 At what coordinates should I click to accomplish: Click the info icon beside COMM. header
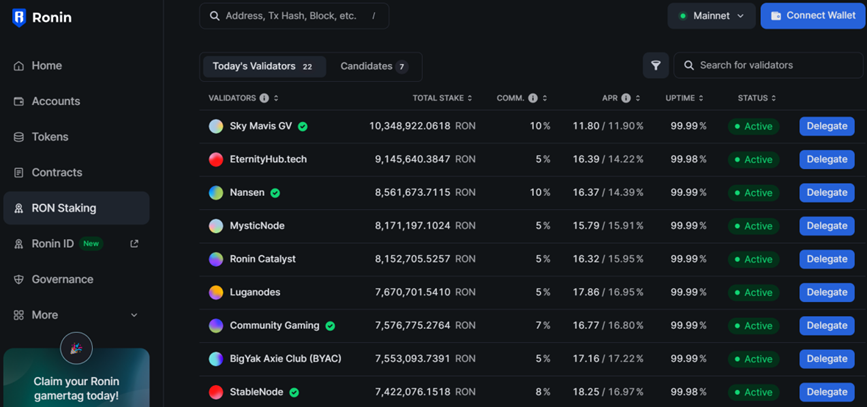pyautogui.click(x=533, y=98)
